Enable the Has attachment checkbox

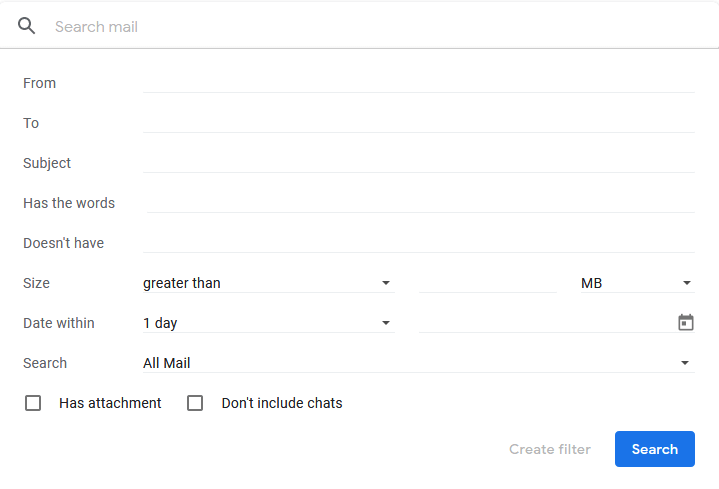(33, 403)
